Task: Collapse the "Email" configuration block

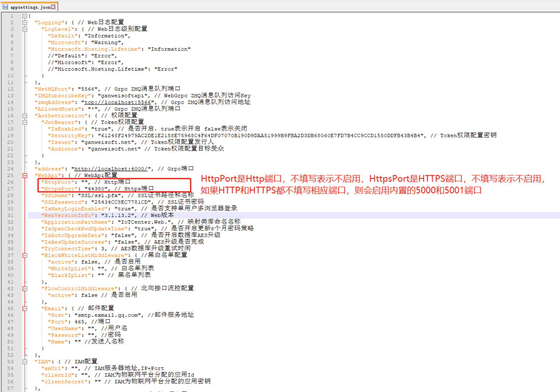Action: (x=25, y=308)
